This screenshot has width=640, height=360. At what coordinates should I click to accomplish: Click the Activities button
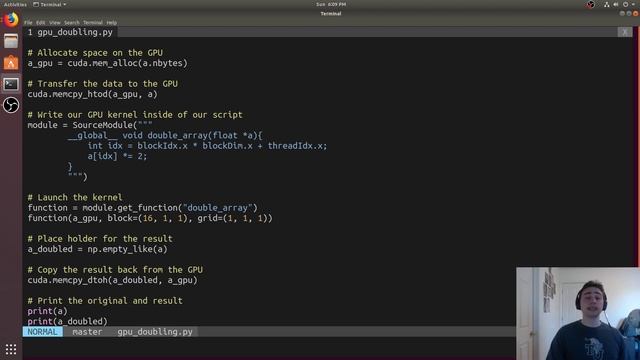click(15, 4)
